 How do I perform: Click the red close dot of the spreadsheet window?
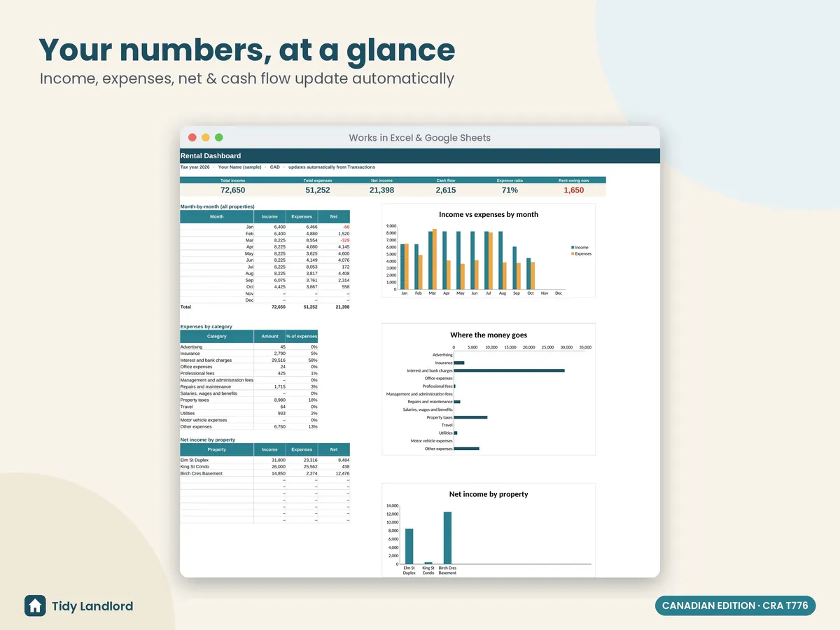192,138
